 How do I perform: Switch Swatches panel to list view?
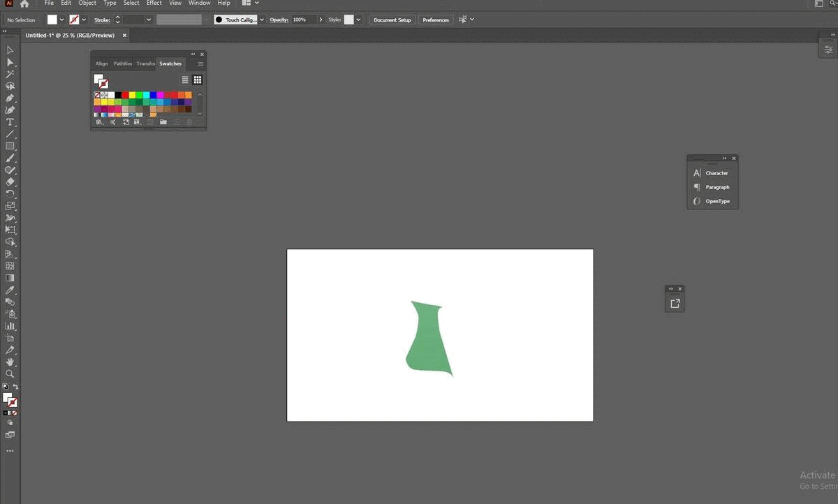tap(185, 80)
